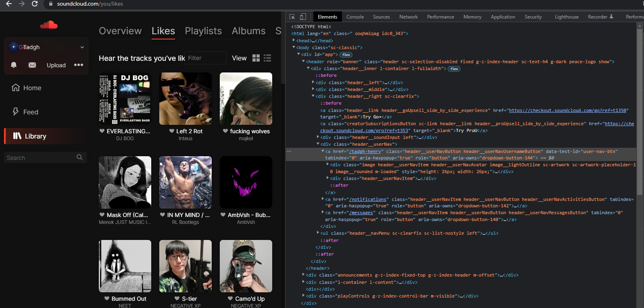Activate DevTools inspect element picker
Image resolution: width=644 pixels, height=308 pixels.
coord(292,17)
